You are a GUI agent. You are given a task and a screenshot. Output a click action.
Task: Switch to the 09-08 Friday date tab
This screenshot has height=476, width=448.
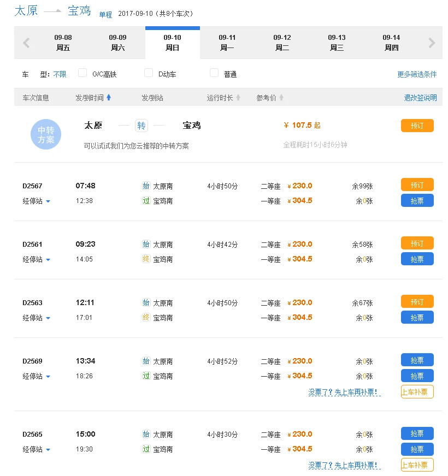(x=63, y=43)
